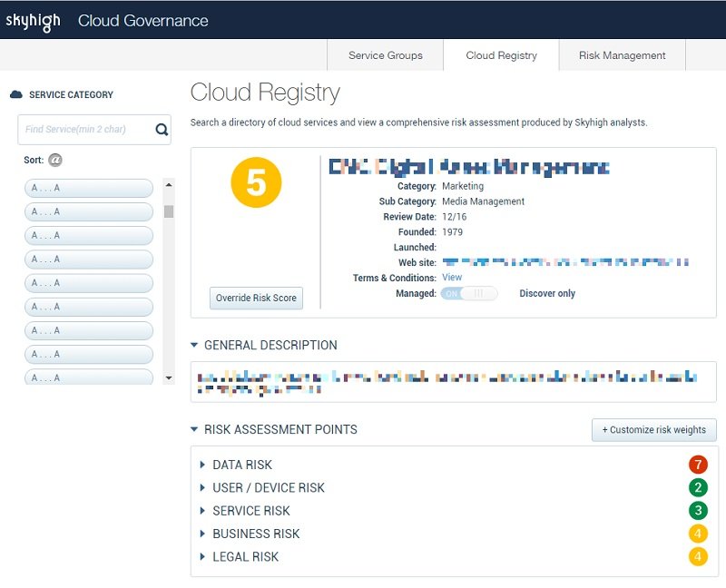Expand the Legal Risk row

tap(202, 556)
